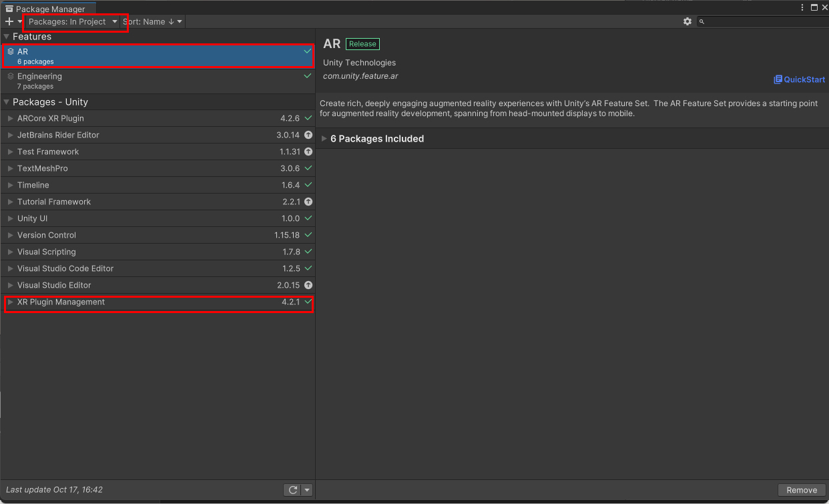Click Engineering feature installed checkmark
Image resolution: width=829 pixels, height=504 pixels.
[308, 75]
